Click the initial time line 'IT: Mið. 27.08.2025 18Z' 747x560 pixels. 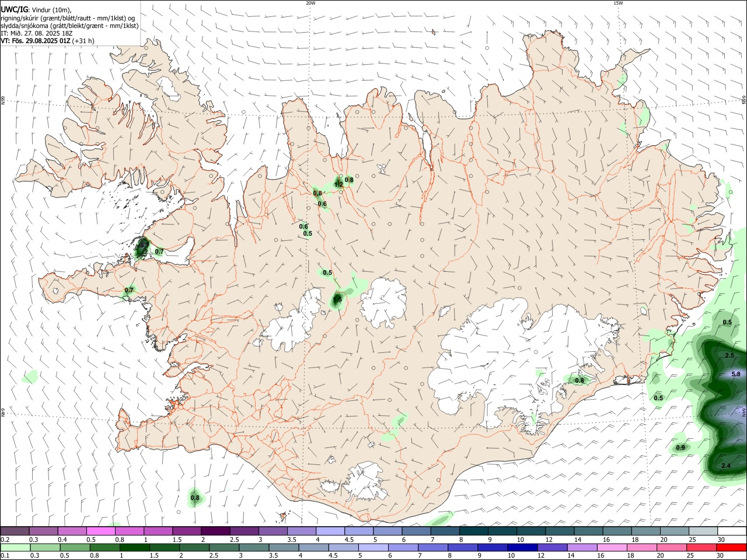36,33
